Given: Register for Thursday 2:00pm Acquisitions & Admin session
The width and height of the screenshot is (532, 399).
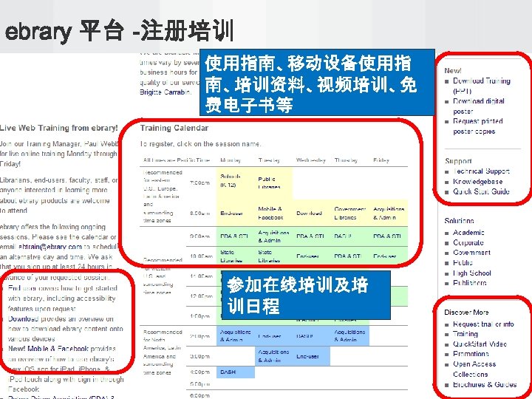Looking at the screenshot, I should coord(349,335).
